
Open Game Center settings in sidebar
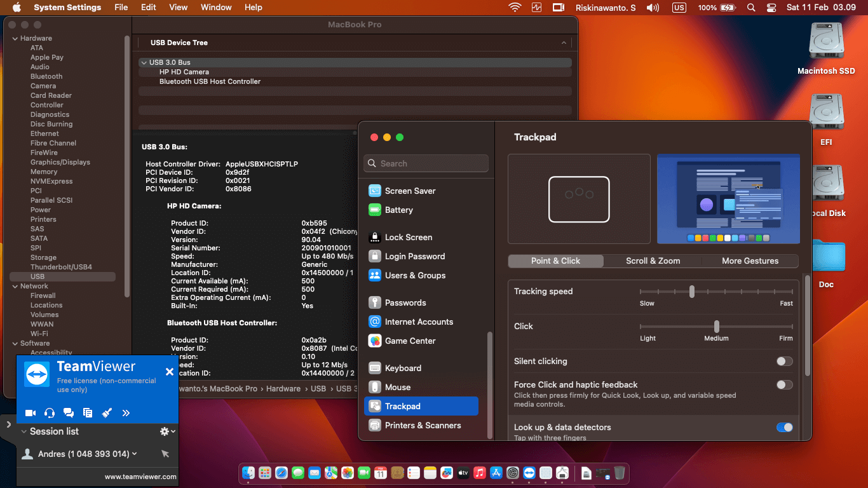tap(421, 341)
